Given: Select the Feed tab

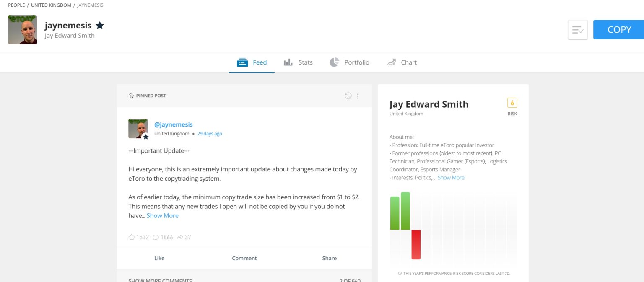Looking at the screenshot, I should tap(252, 62).
